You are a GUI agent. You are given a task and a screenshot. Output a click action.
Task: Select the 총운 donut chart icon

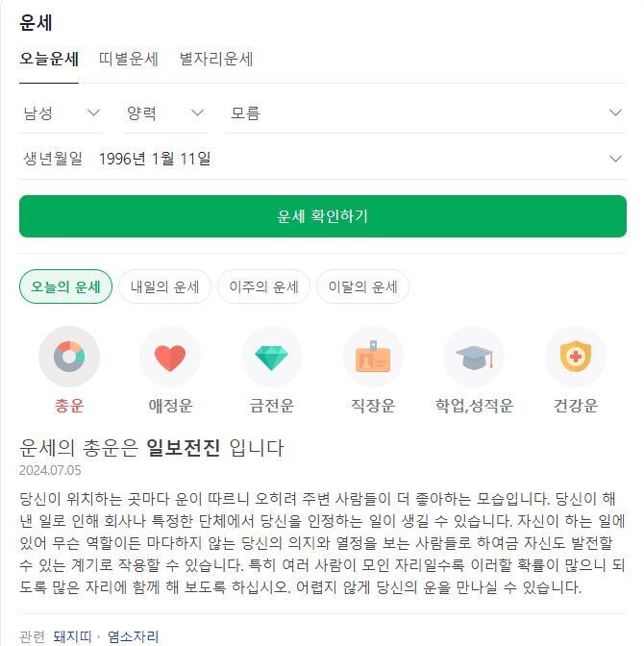click(69, 357)
